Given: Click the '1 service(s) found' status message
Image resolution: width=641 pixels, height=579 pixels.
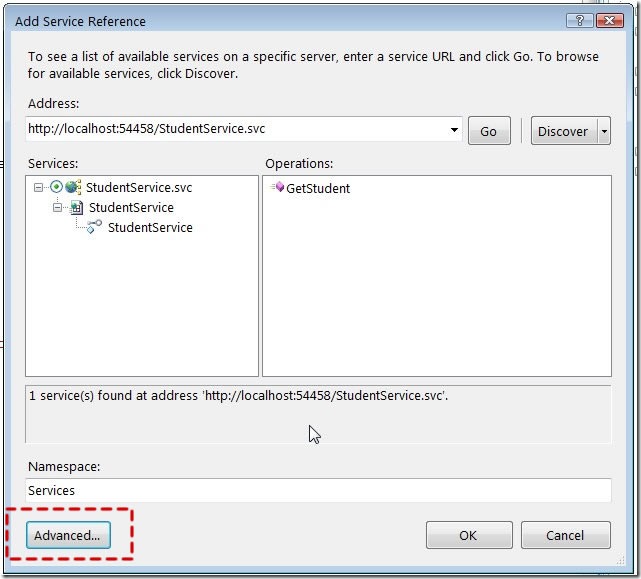Looking at the screenshot, I should pos(238,395).
